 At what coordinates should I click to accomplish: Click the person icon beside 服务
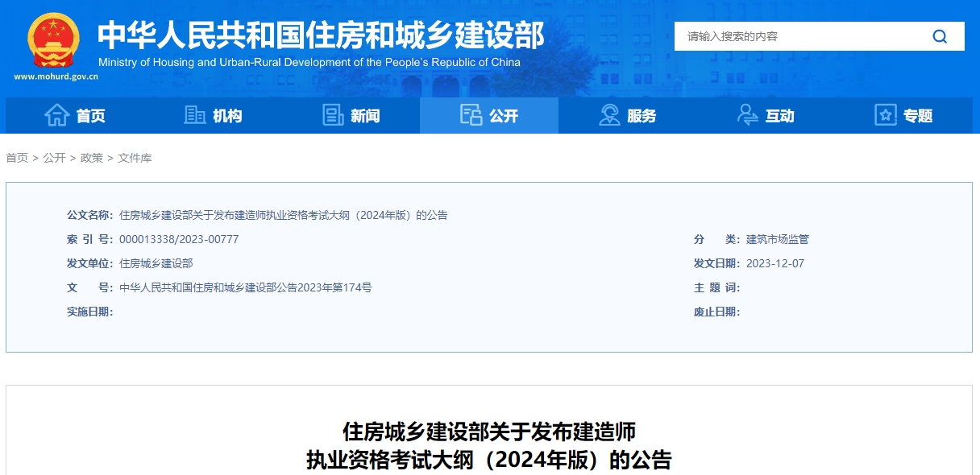pyautogui.click(x=609, y=115)
